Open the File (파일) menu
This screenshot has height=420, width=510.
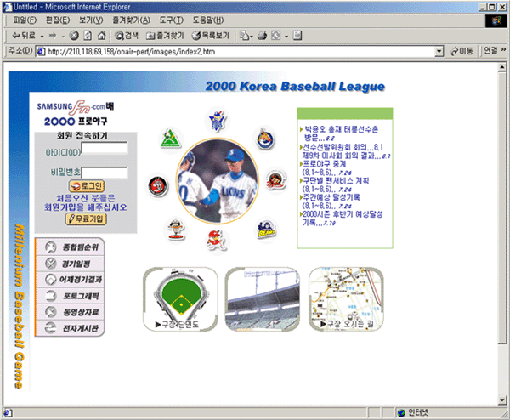pyautogui.click(x=25, y=20)
